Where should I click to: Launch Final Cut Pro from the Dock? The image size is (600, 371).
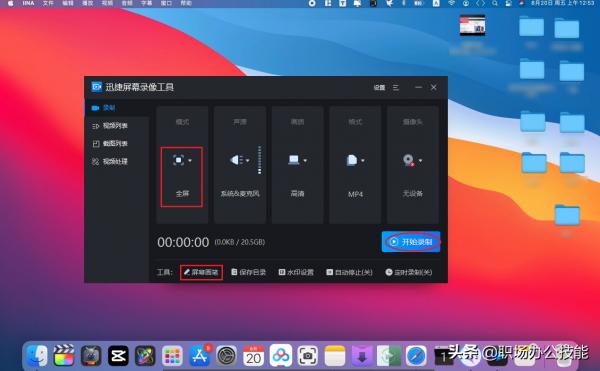(x=64, y=356)
